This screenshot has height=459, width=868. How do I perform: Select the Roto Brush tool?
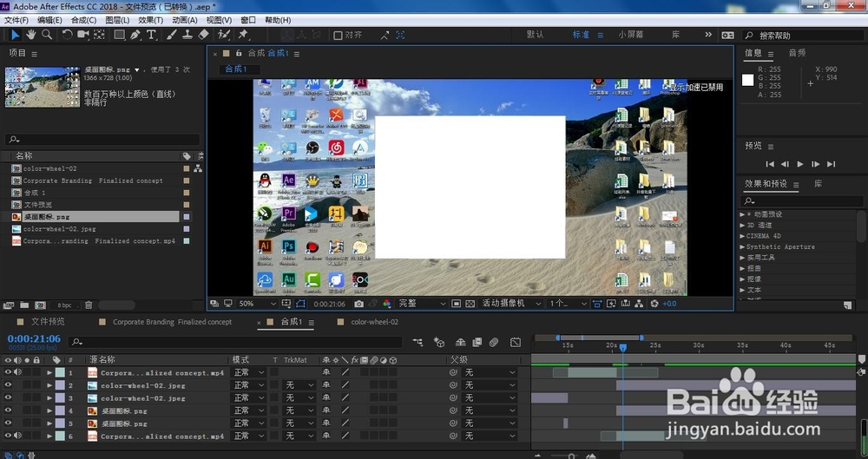(224, 35)
